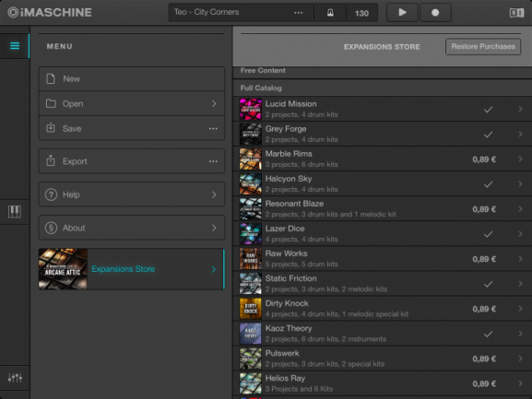Open the Raw Works artwork icon
Screen dimensions: 532x399
[251, 259]
